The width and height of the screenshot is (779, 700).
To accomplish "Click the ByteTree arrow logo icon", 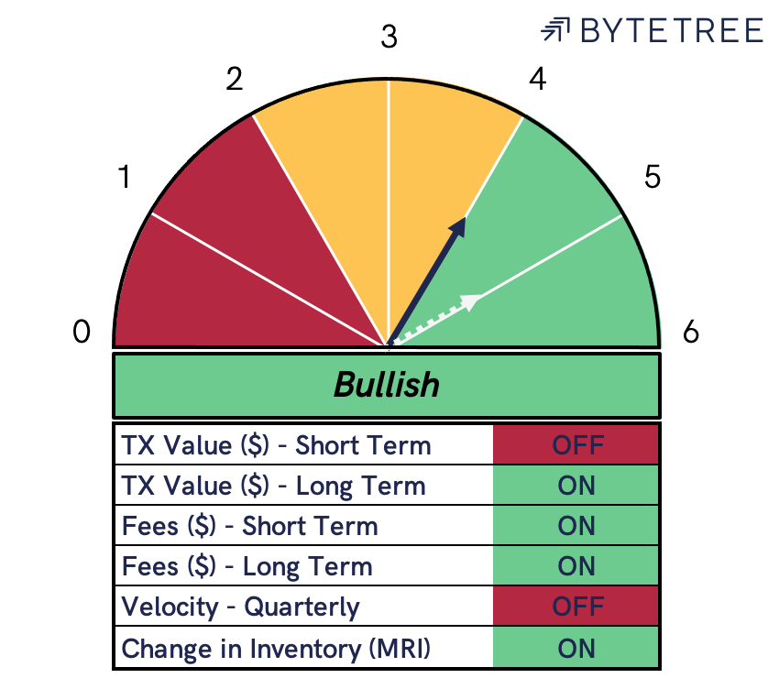I will tap(554, 29).
